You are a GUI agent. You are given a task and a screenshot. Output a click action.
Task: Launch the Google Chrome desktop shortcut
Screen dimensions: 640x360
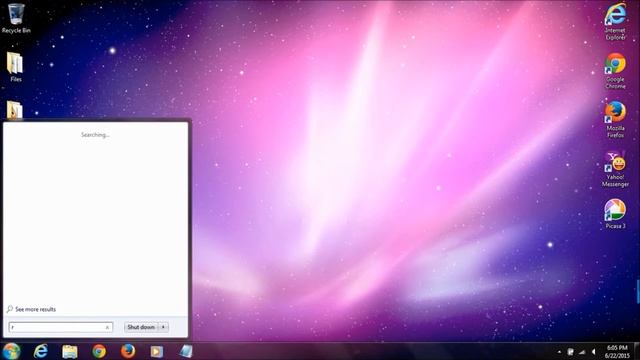615,71
